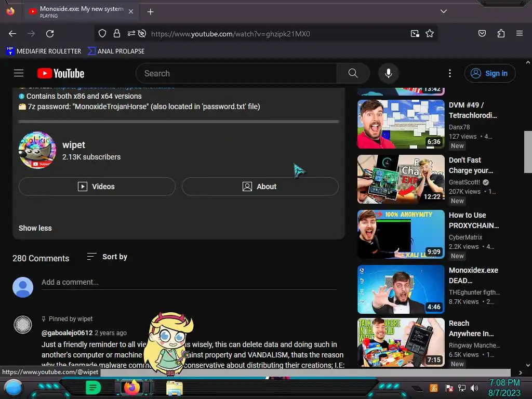Viewport: 532px width, 399px height.
Task: Click the 280 Comments heading
Action: point(41,259)
